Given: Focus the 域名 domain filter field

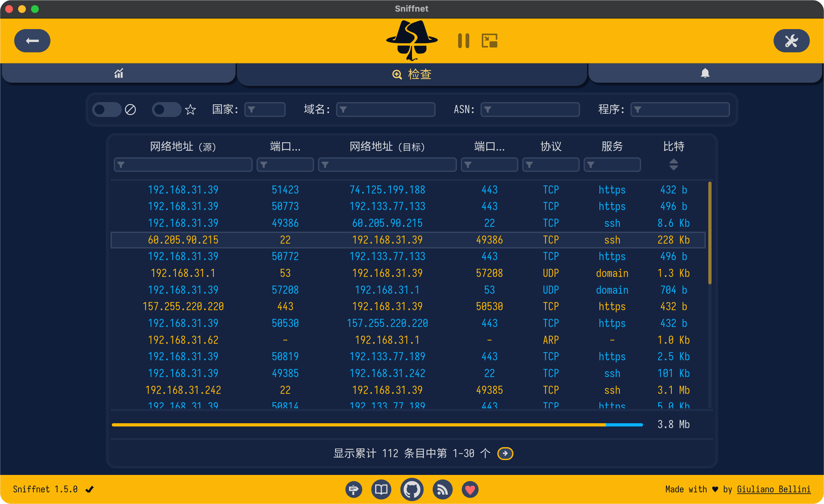Looking at the screenshot, I should point(386,110).
